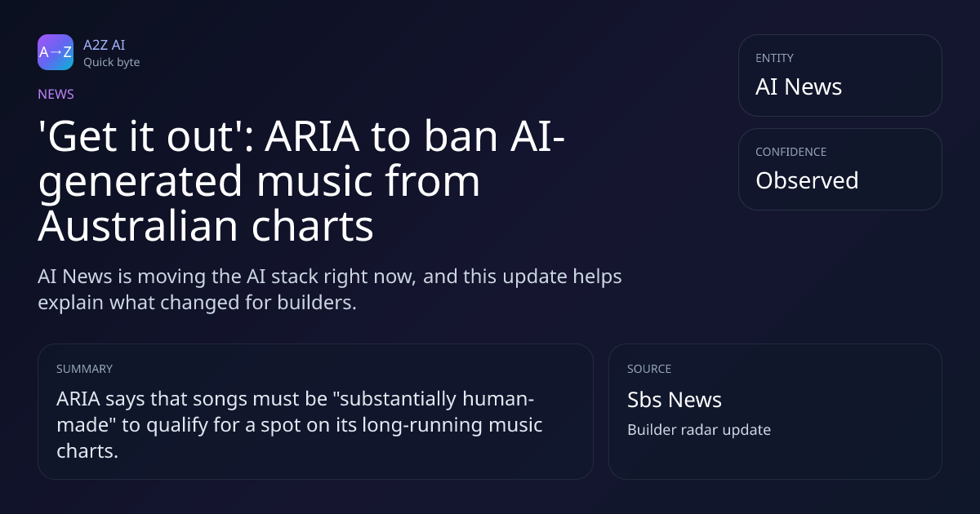Select the purple NEWS category label
Viewport: 980px width, 514px height.
(56, 94)
